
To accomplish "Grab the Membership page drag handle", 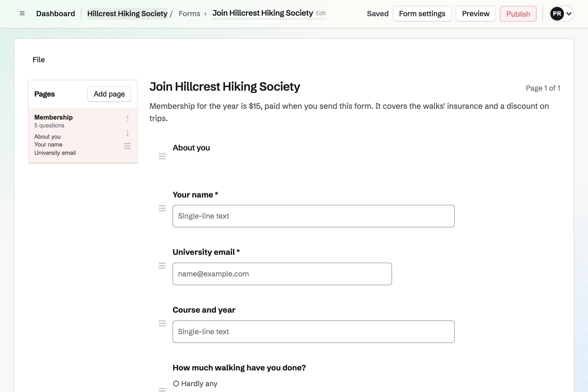I will [127, 146].
